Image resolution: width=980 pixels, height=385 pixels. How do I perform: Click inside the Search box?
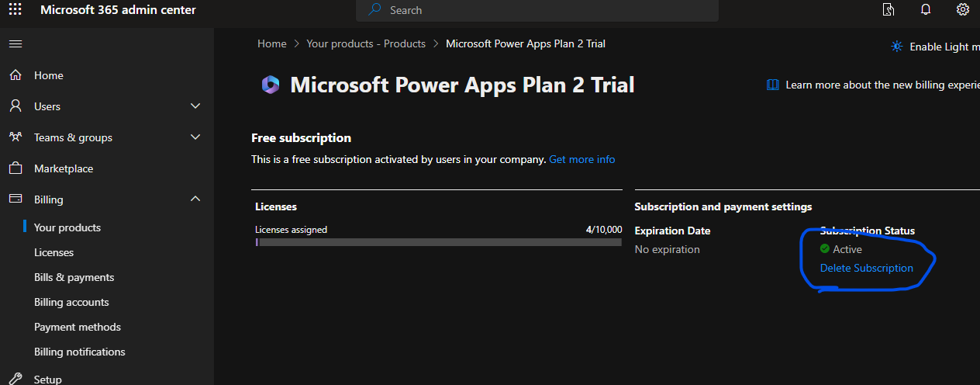[537, 10]
